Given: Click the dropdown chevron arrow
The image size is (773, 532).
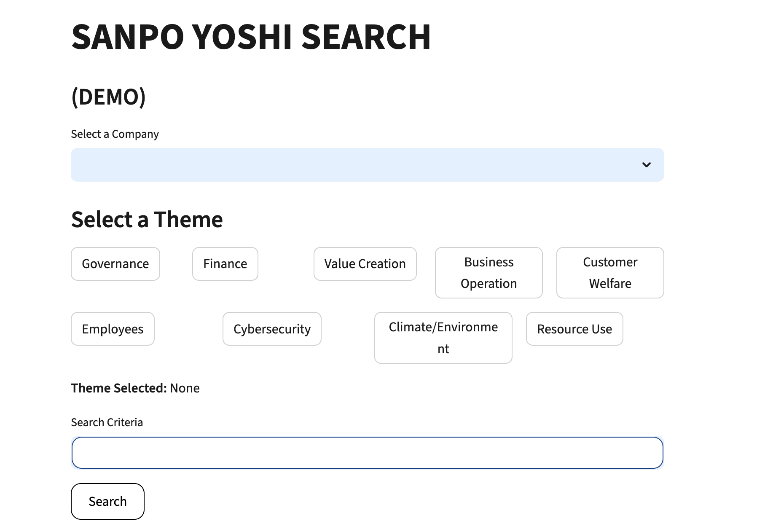Looking at the screenshot, I should tap(647, 164).
